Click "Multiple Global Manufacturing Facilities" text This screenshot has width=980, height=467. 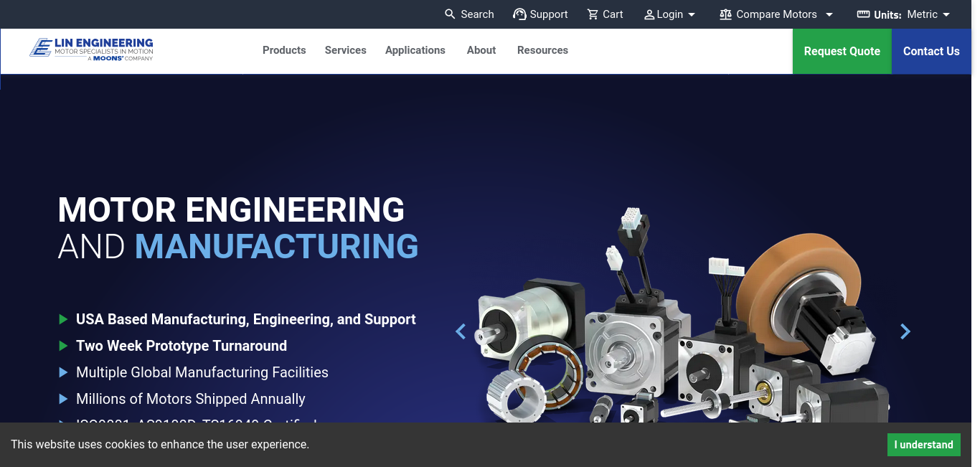pyautogui.click(x=202, y=372)
